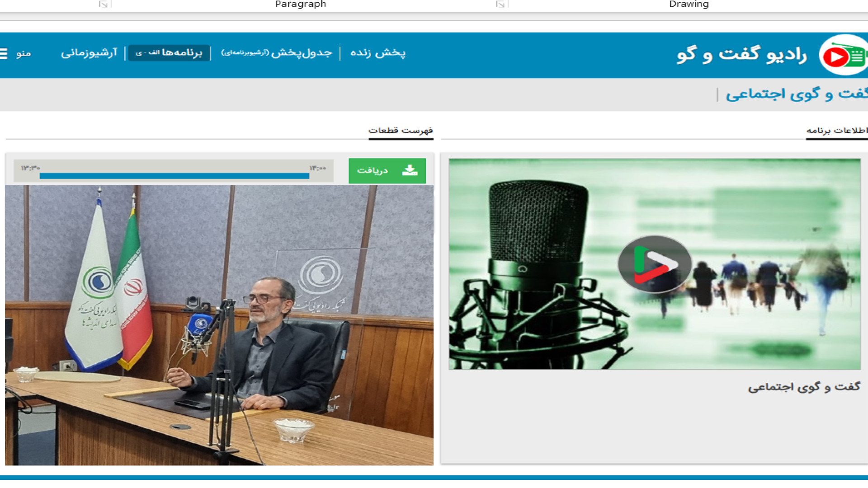Click the Paragraph ribbon group label

coord(301,4)
